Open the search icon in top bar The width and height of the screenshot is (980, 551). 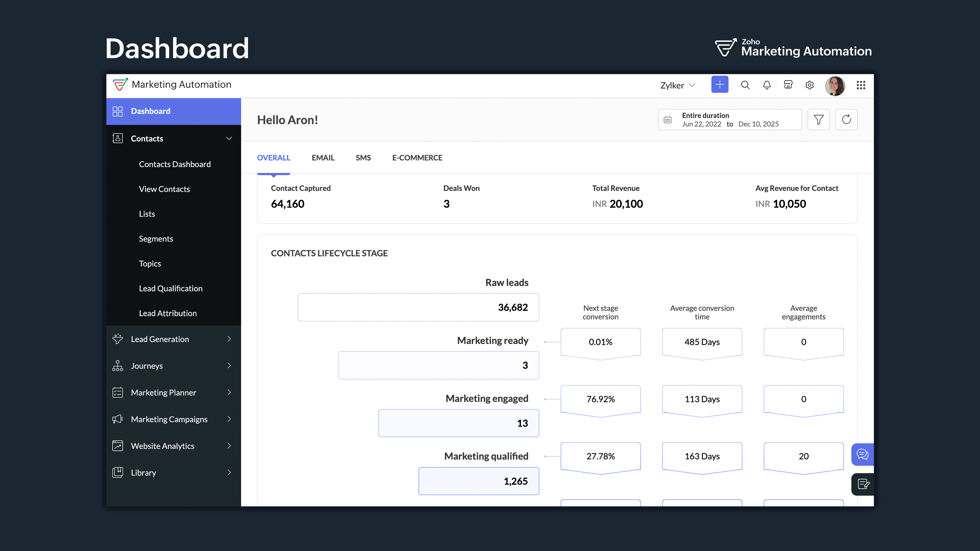coord(745,85)
